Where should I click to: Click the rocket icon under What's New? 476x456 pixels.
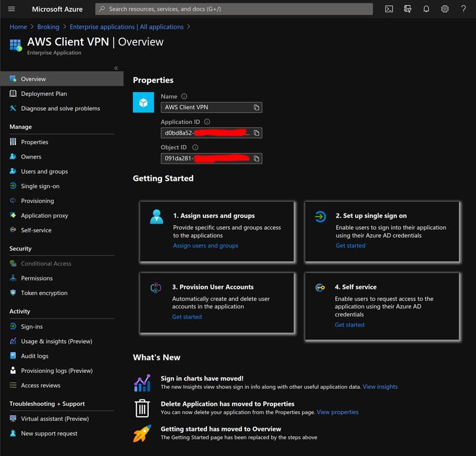(142, 433)
